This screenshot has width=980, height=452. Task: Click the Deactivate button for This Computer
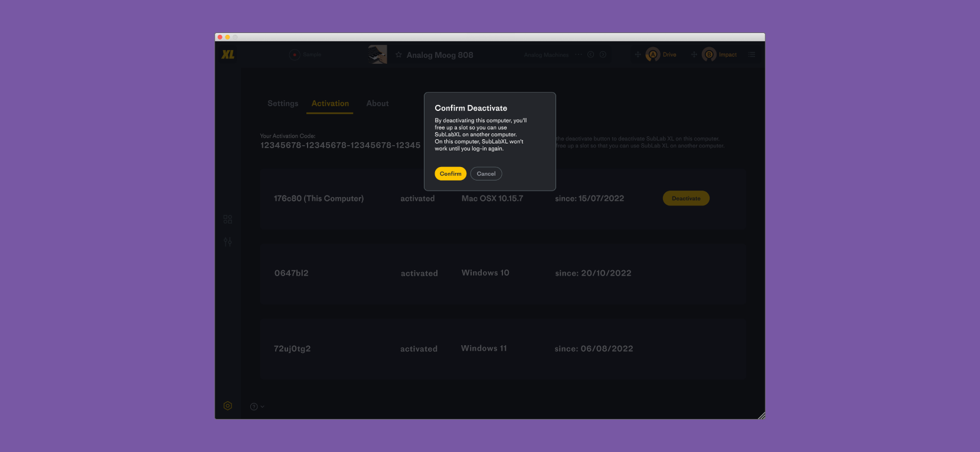686,198
